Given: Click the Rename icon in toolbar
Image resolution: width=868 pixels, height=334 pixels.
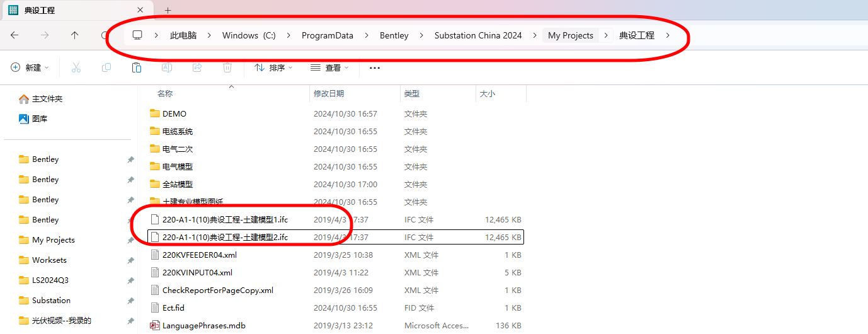Looking at the screenshot, I should coord(167,67).
